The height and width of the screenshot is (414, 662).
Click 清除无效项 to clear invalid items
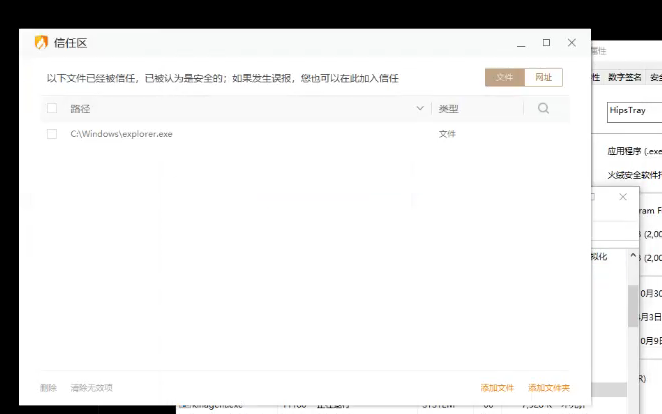(x=91, y=387)
